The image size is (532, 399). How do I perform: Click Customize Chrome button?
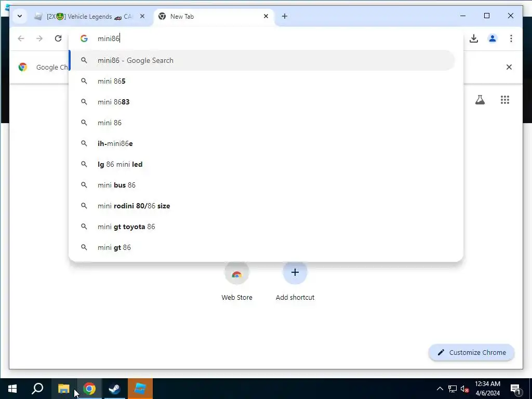click(472, 353)
